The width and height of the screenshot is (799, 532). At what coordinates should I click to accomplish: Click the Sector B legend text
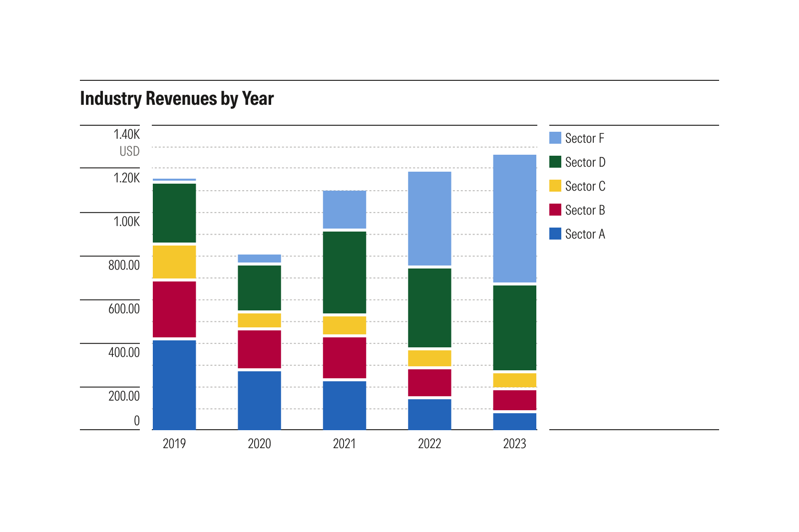coord(585,210)
